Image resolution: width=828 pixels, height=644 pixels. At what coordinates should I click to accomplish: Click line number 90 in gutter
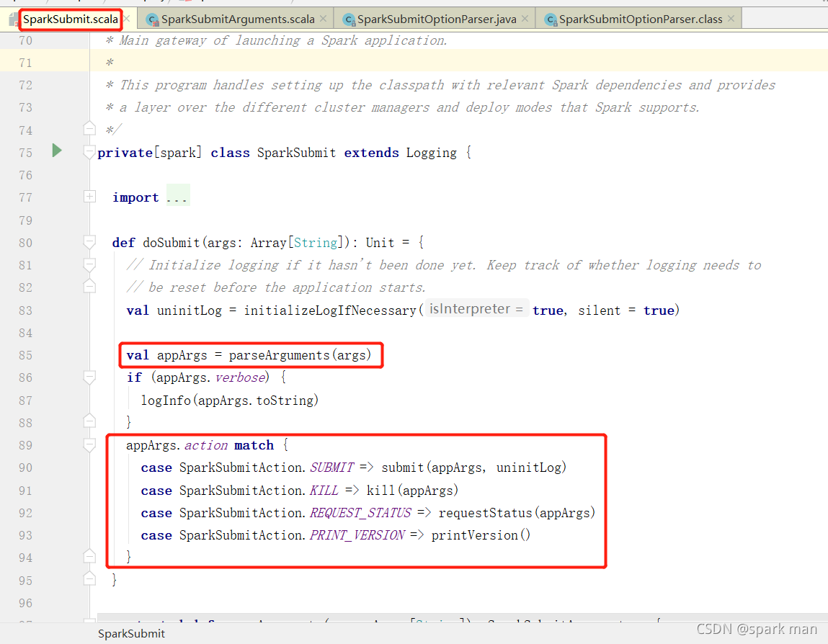pyautogui.click(x=25, y=468)
